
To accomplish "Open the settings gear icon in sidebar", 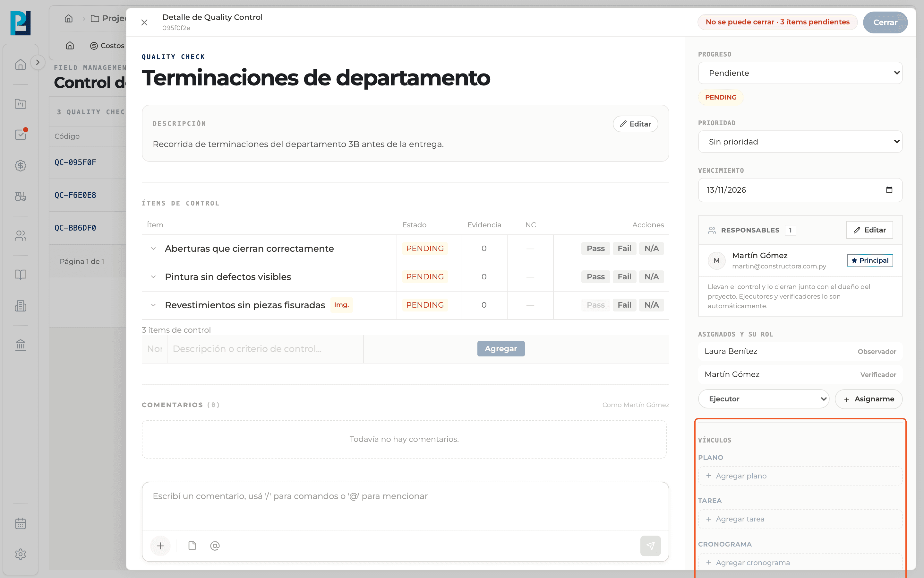I will (x=21, y=554).
